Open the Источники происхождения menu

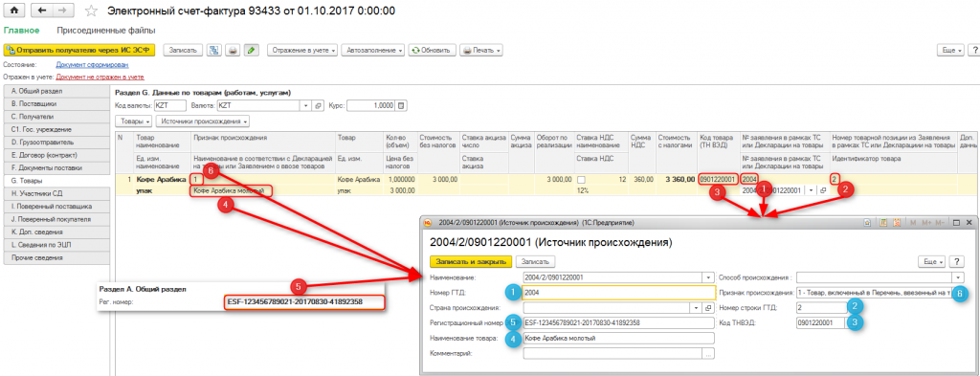point(203,122)
